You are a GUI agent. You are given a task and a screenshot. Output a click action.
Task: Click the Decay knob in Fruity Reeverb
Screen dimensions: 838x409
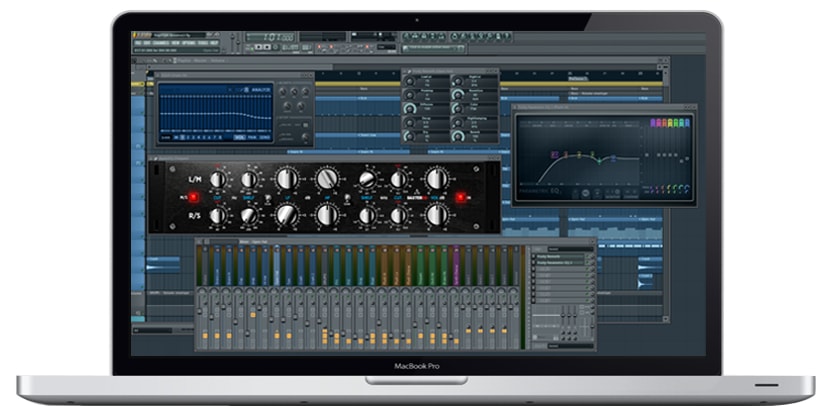409,123
